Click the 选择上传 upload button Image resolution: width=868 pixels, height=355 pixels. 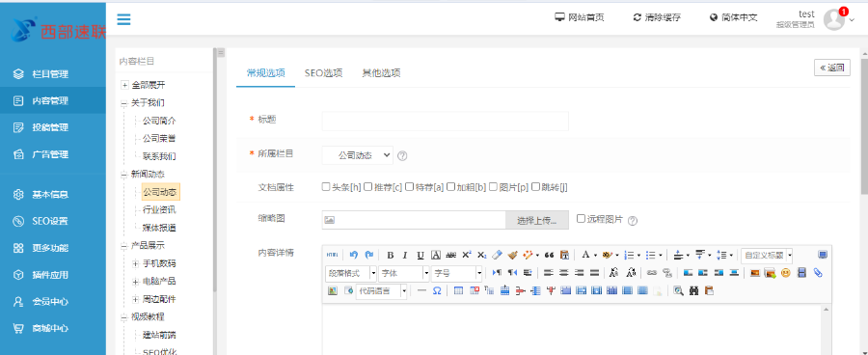pyautogui.click(x=537, y=220)
